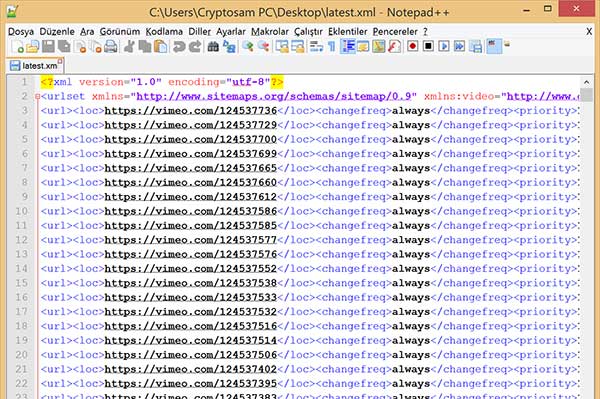Open the Pencereler menu
600x399 pixels.
395,31
